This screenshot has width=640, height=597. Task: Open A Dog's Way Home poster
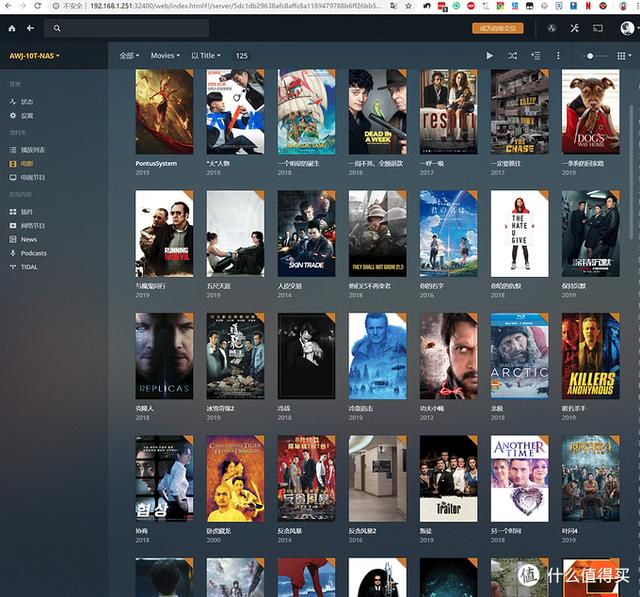[x=591, y=111]
